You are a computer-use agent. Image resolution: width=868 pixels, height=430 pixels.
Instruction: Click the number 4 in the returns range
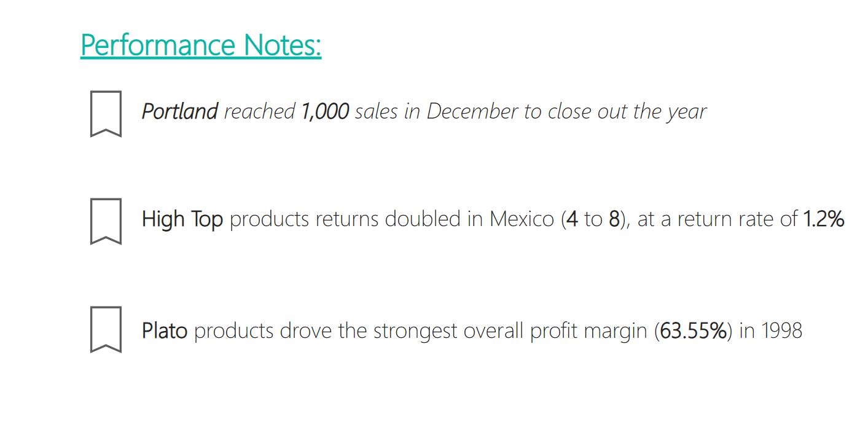click(x=572, y=219)
